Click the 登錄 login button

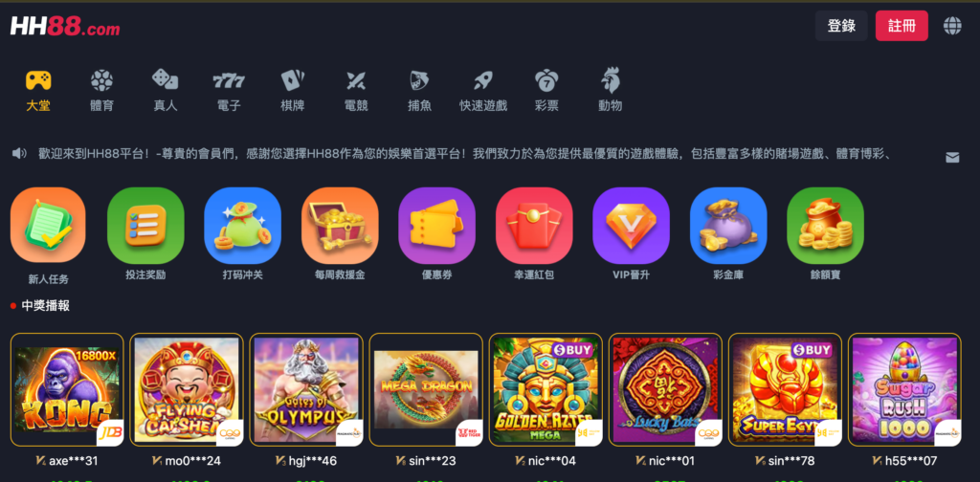point(841,26)
